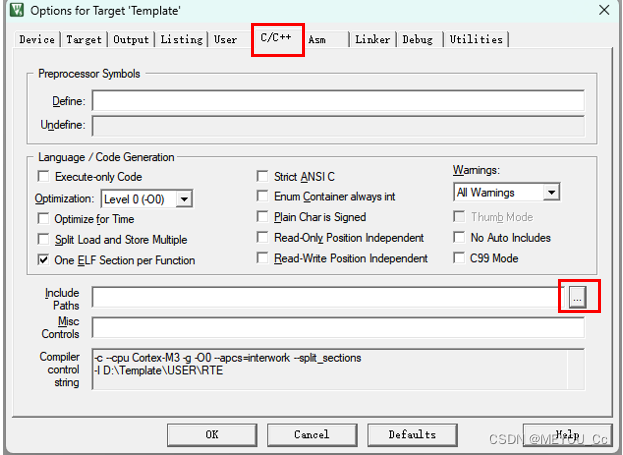Click the Include Paths text field
The image size is (623, 455).
(329, 297)
